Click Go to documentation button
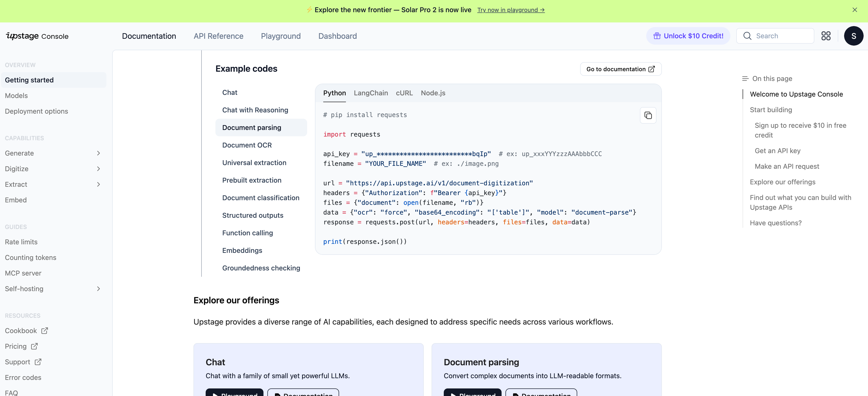 620,69
